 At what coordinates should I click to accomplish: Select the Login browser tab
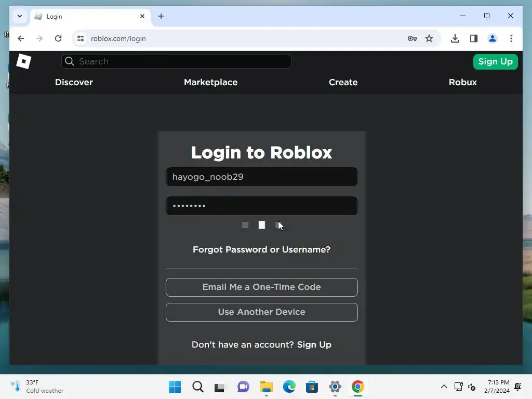point(90,17)
